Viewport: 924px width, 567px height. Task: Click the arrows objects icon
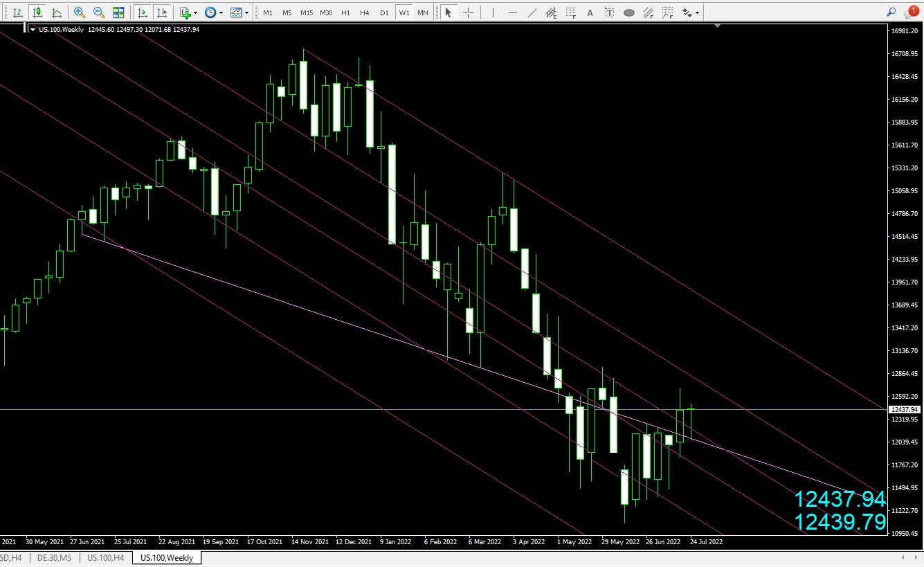pyautogui.click(x=687, y=12)
